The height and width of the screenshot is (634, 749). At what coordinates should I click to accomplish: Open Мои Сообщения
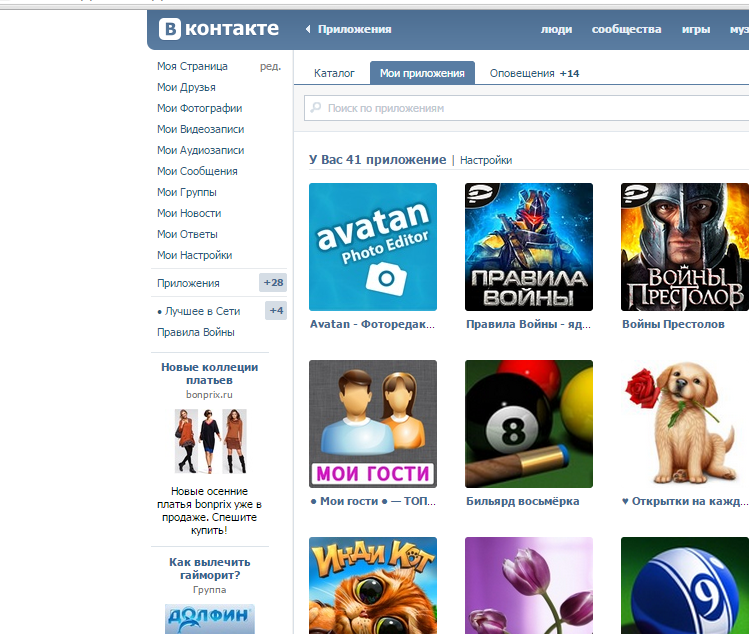pyautogui.click(x=197, y=171)
